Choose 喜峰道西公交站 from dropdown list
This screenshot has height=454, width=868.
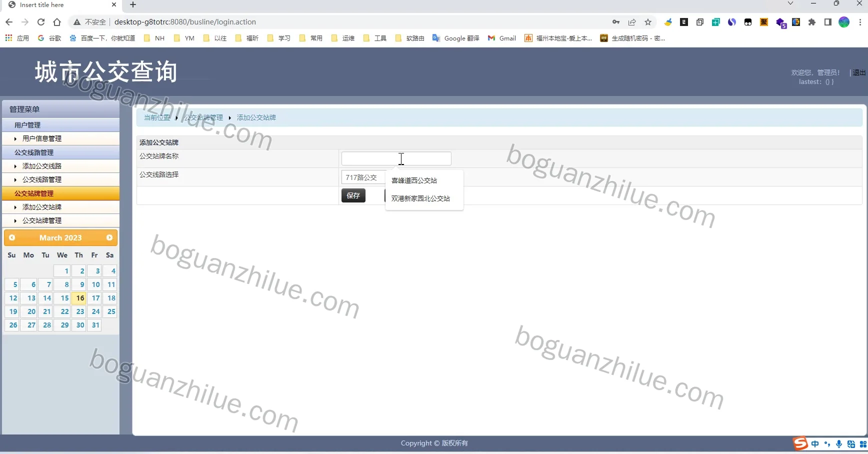pyautogui.click(x=424, y=180)
